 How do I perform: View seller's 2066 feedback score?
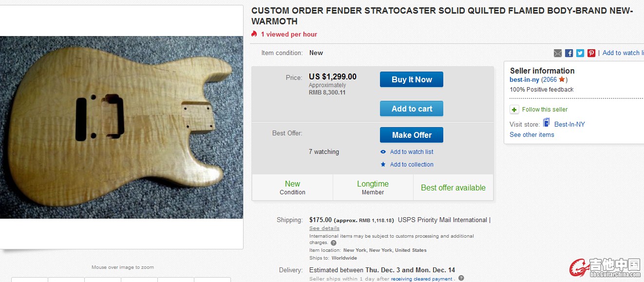point(550,80)
